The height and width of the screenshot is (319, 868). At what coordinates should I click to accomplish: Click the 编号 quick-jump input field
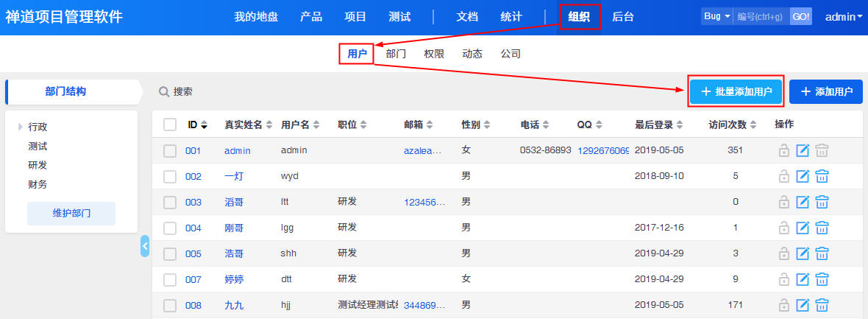760,16
